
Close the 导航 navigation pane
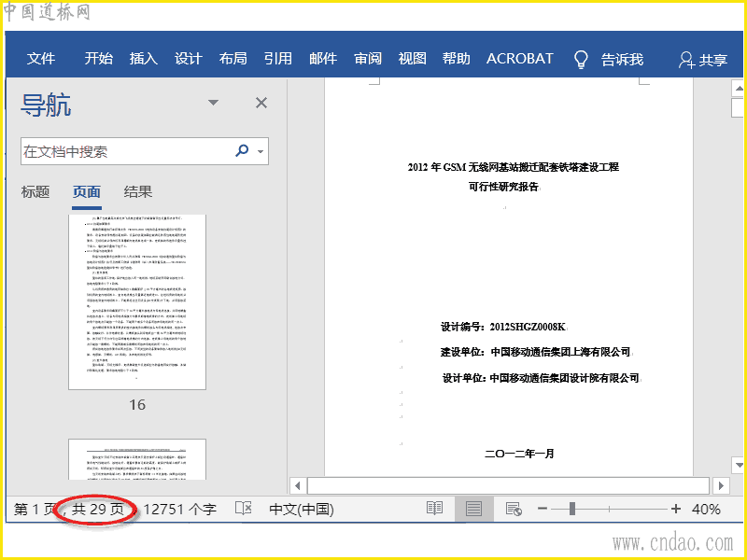261,103
